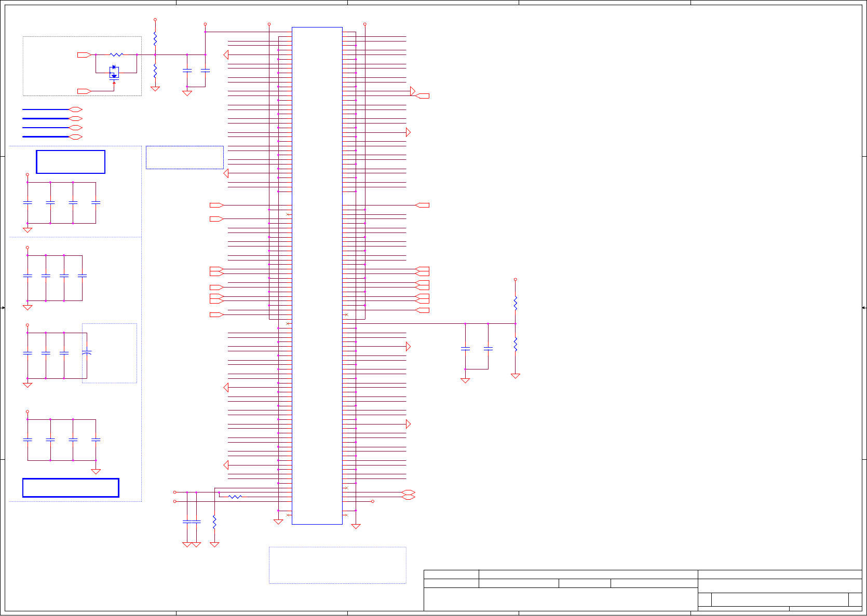Click the dotted blue note box beside upper-left capacitors

coord(185,157)
